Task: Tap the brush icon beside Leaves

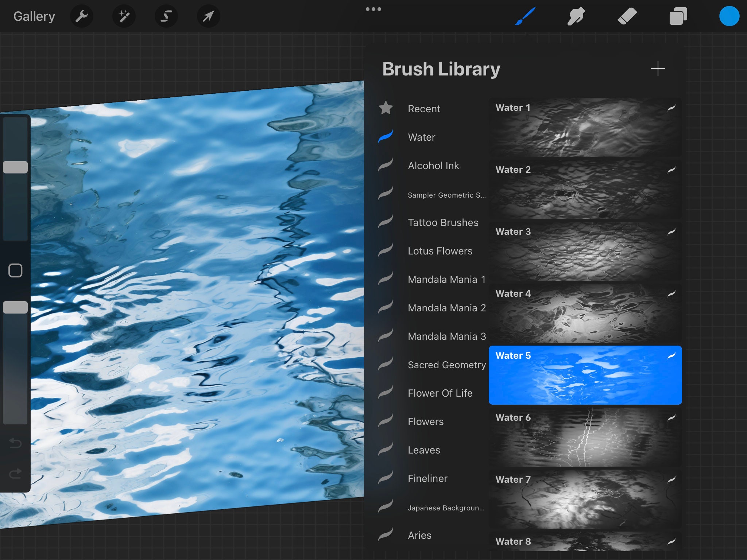Action: click(386, 449)
